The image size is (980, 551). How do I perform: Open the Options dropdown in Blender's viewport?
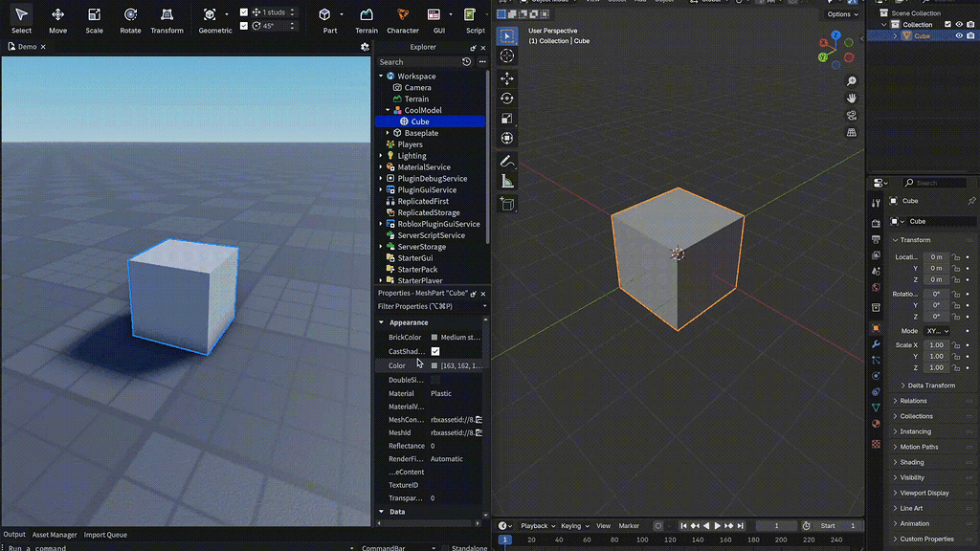[x=839, y=13]
